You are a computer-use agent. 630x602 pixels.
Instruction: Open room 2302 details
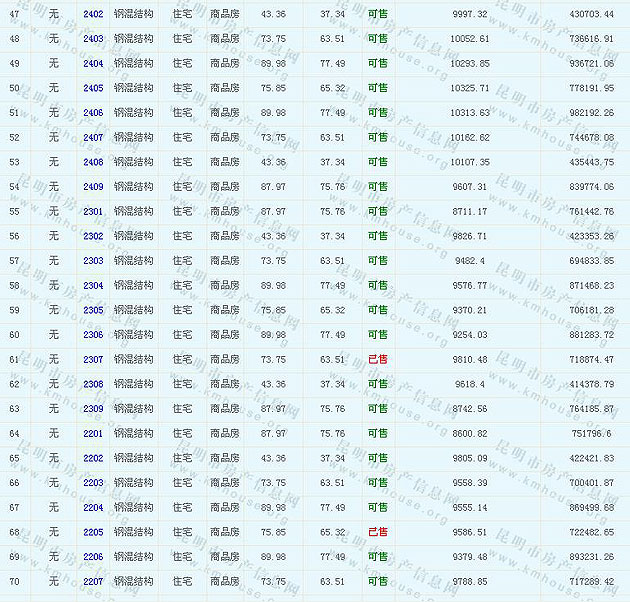click(93, 236)
